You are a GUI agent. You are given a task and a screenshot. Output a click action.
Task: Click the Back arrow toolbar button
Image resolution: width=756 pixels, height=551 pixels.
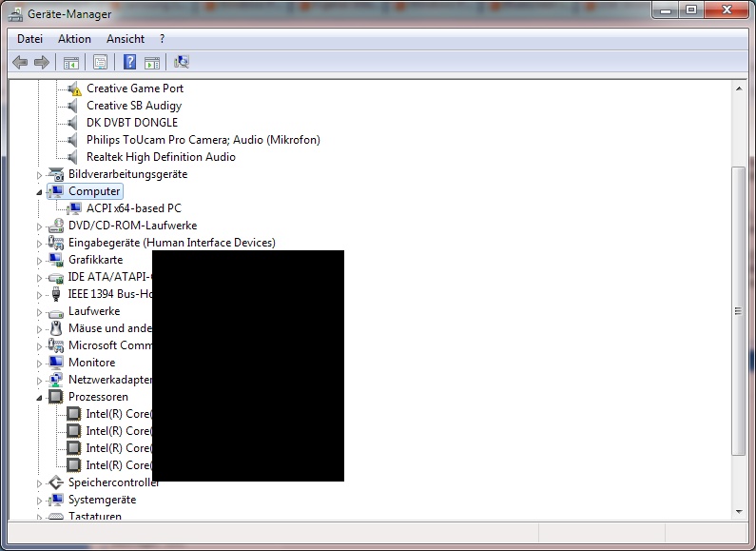coord(20,62)
